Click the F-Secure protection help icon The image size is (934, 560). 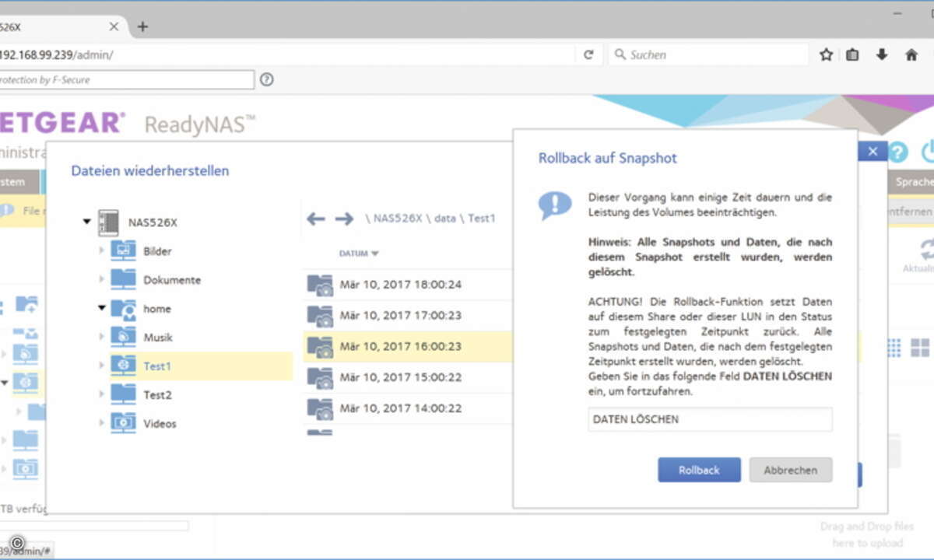[267, 79]
